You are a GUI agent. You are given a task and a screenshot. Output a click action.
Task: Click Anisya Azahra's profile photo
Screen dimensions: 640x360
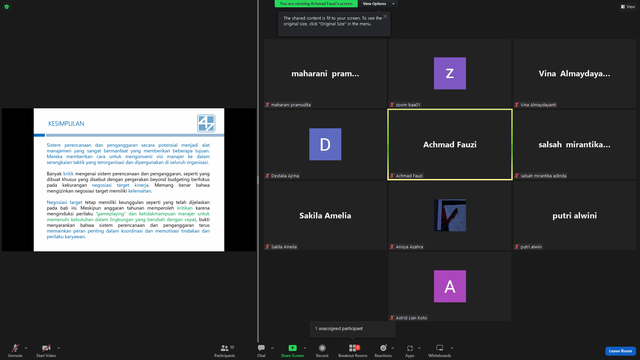[450, 215]
